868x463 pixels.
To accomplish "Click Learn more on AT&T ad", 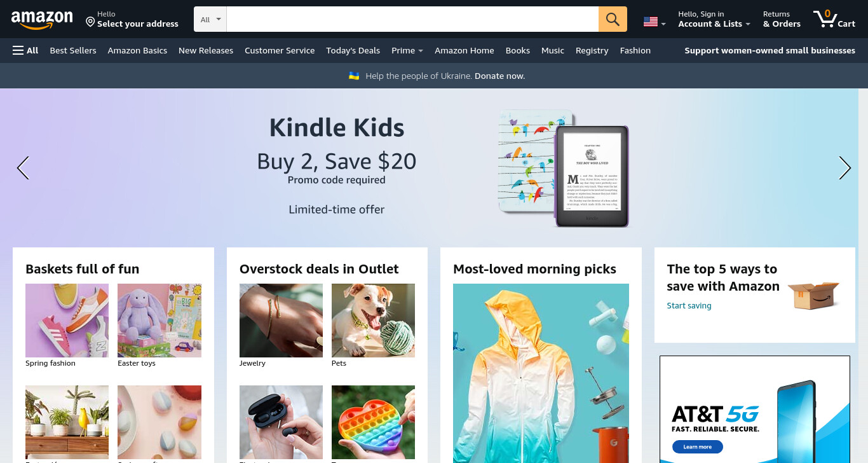I will click(x=697, y=447).
